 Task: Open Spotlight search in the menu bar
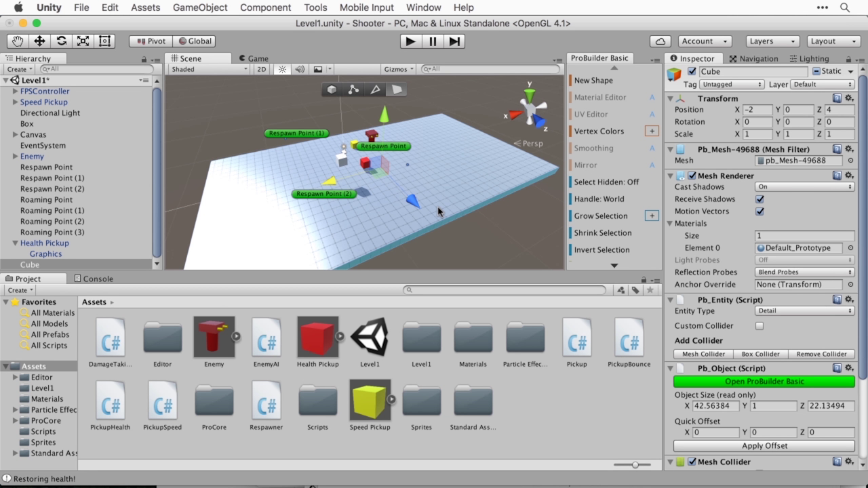845,7
